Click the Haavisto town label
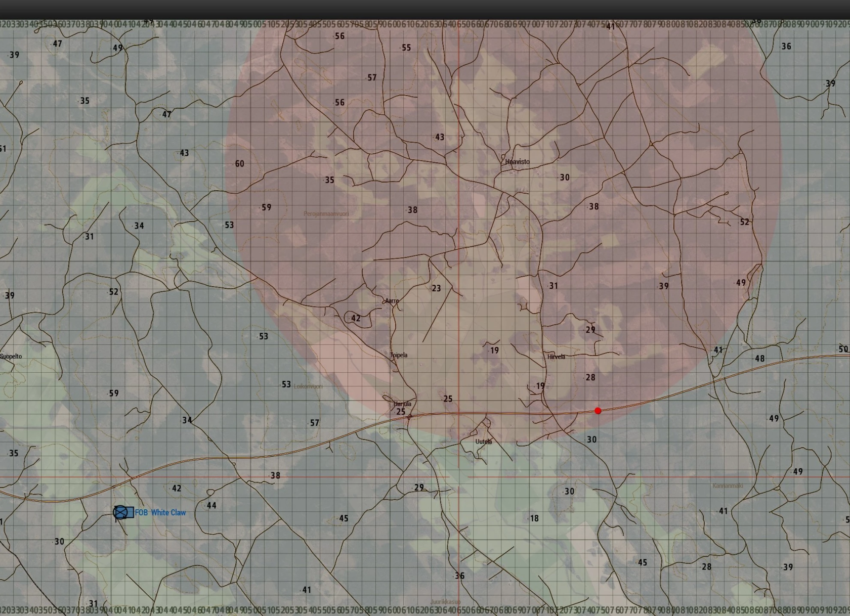 point(518,161)
